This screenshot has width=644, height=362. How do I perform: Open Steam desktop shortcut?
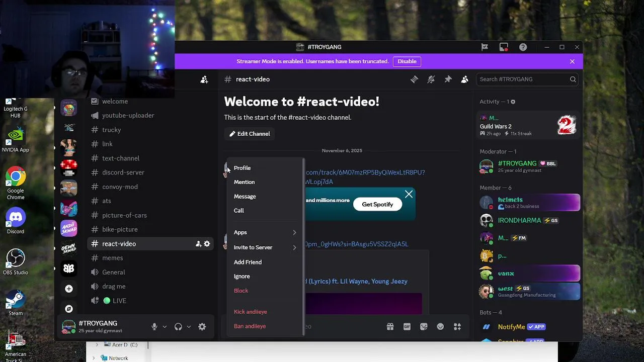tap(16, 303)
